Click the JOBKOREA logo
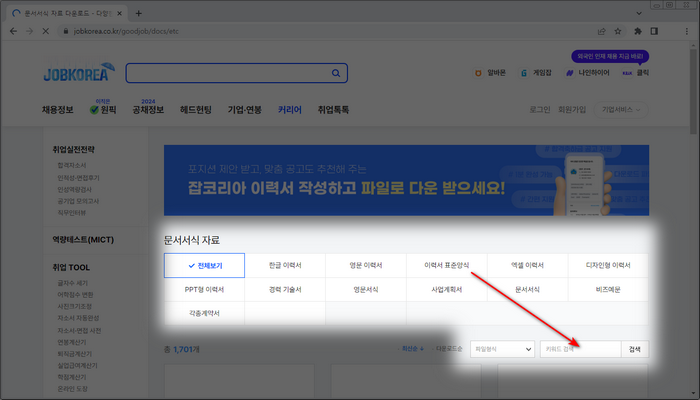 pos(79,72)
